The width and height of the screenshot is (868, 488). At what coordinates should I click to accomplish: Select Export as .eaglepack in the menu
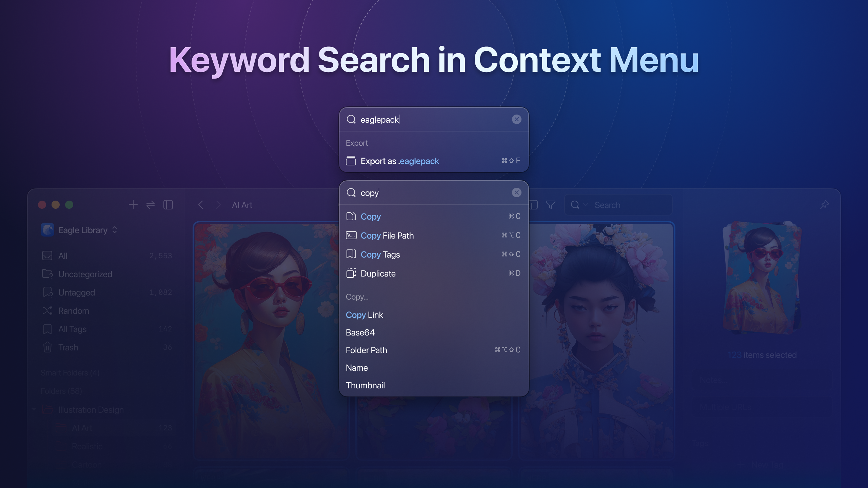pyautogui.click(x=399, y=161)
